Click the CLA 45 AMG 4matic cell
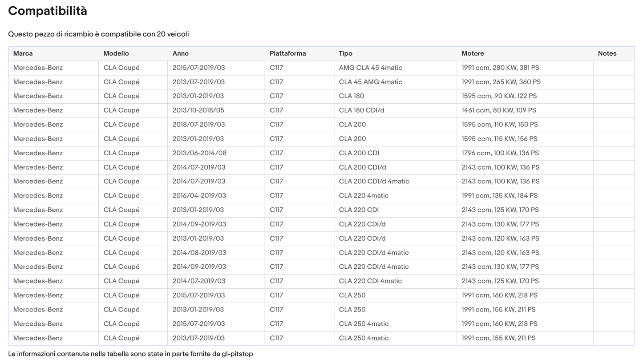The height and width of the screenshot is (364, 643). pyautogui.click(x=370, y=82)
